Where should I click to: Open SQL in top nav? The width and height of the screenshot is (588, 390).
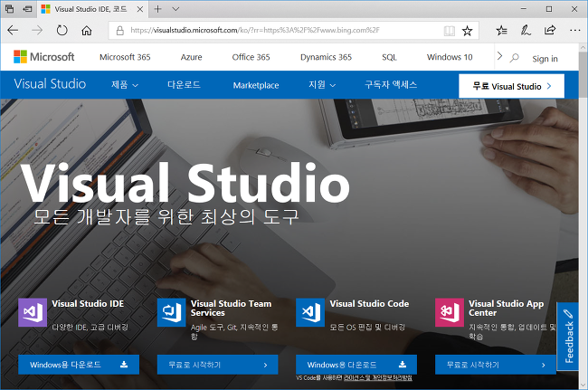tap(389, 57)
